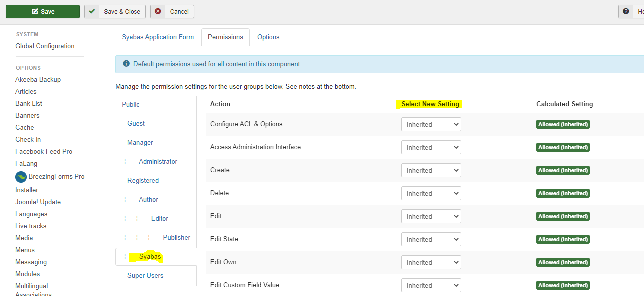Select the Permissions tab

(225, 37)
